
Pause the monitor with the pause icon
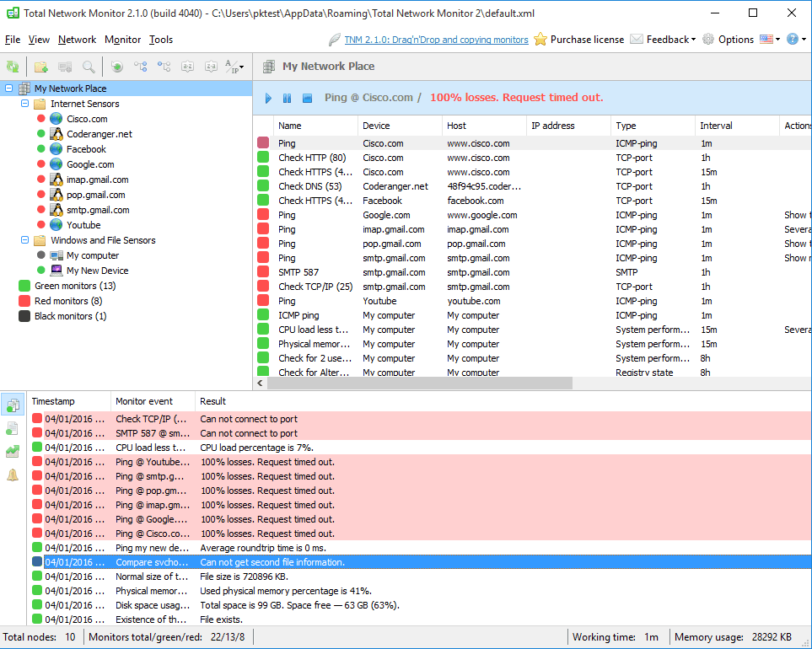(x=287, y=98)
